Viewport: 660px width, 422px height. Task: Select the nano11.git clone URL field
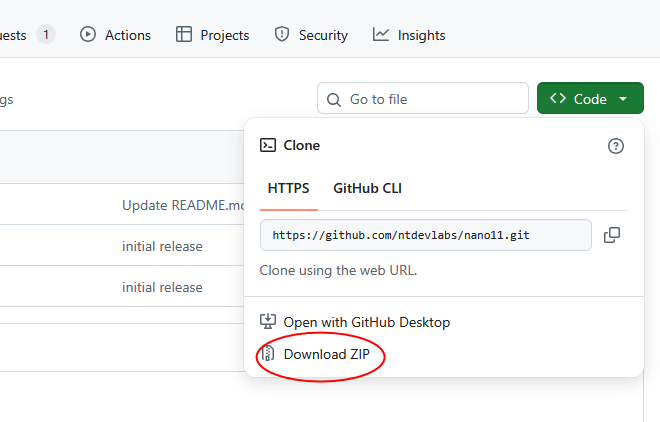(x=426, y=235)
